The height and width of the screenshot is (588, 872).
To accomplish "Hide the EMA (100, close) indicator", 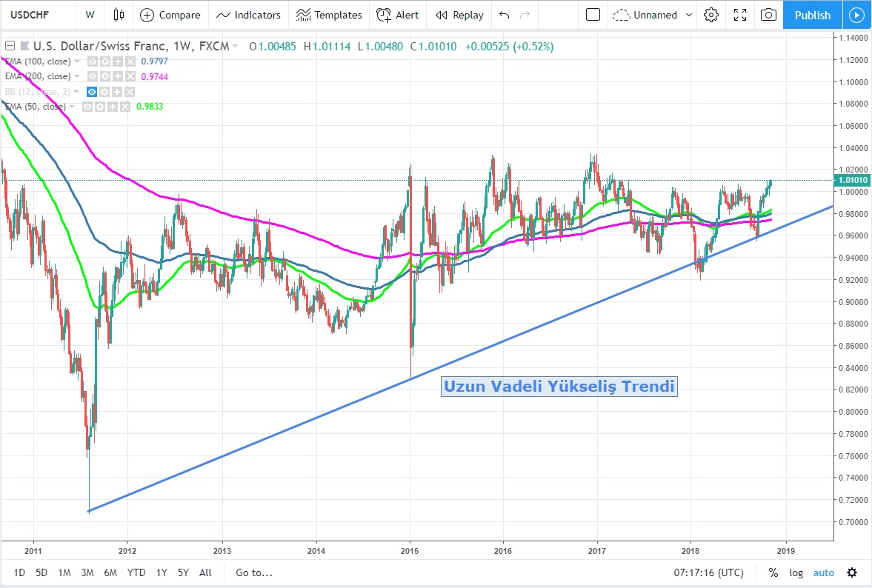I will [x=93, y=61].
